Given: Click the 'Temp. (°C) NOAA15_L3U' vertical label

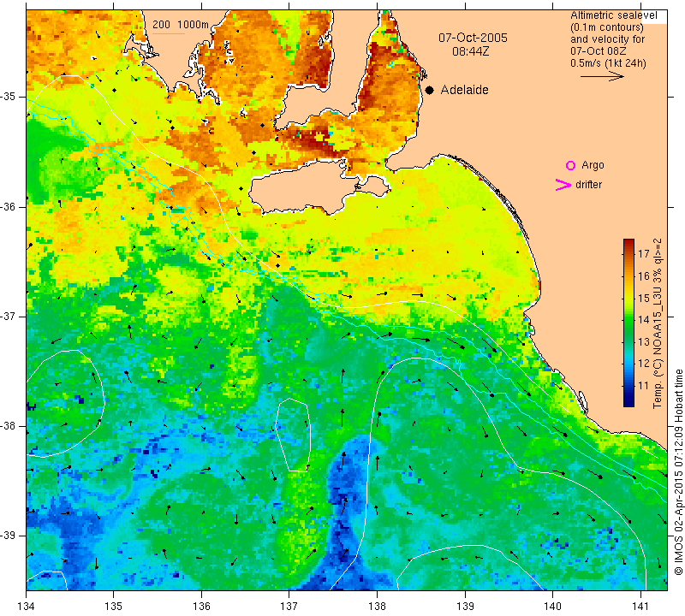Looking at the screenshot, I should [657, 323].
